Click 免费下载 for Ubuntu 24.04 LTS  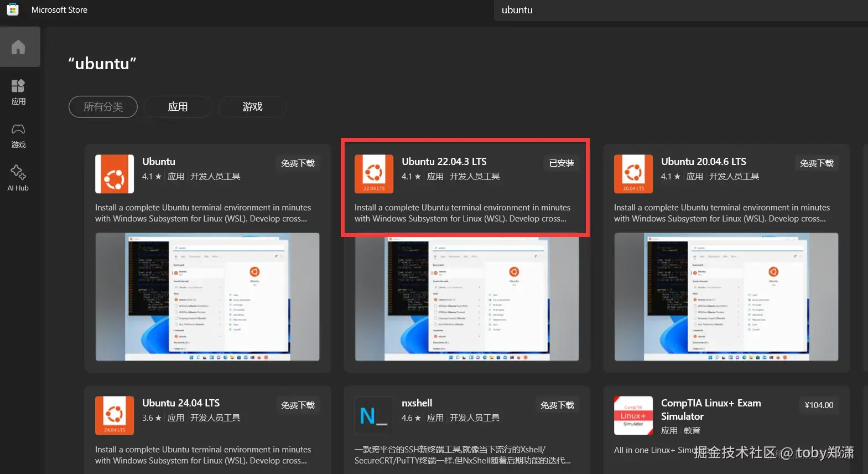click(x=298, y=405)
